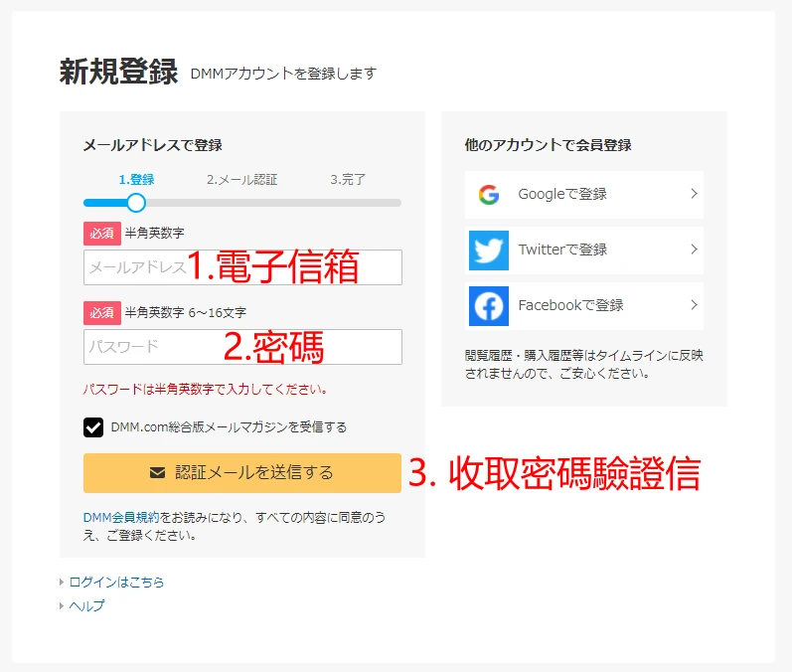Click the grey part of progress bar
The width and height of the screenshot is (792, 672).
[273, 203]
